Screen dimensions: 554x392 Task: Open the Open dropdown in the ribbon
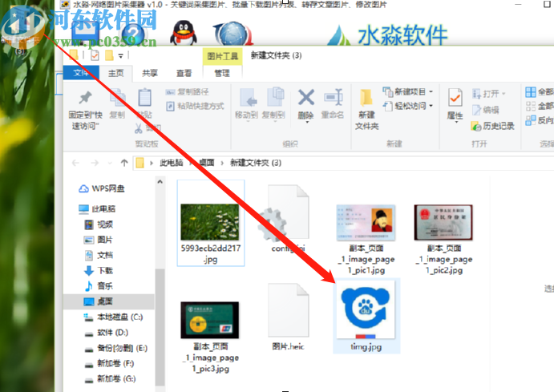[x=489, y=94]
